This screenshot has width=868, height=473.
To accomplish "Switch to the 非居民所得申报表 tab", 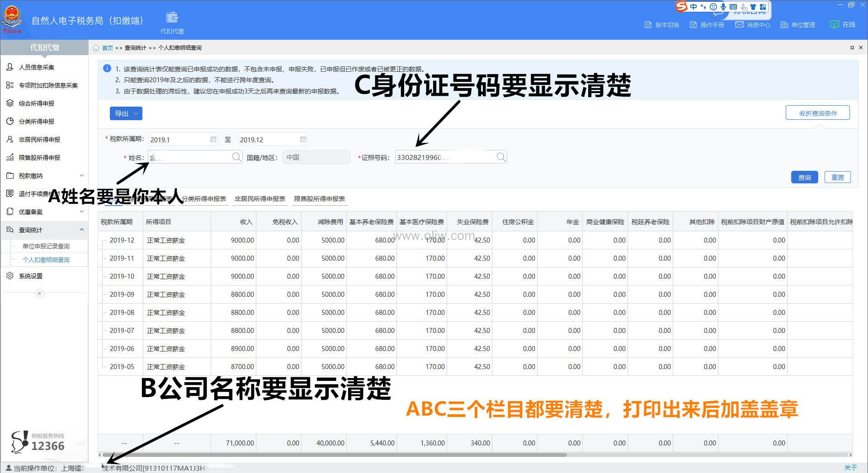I will 259,199.
